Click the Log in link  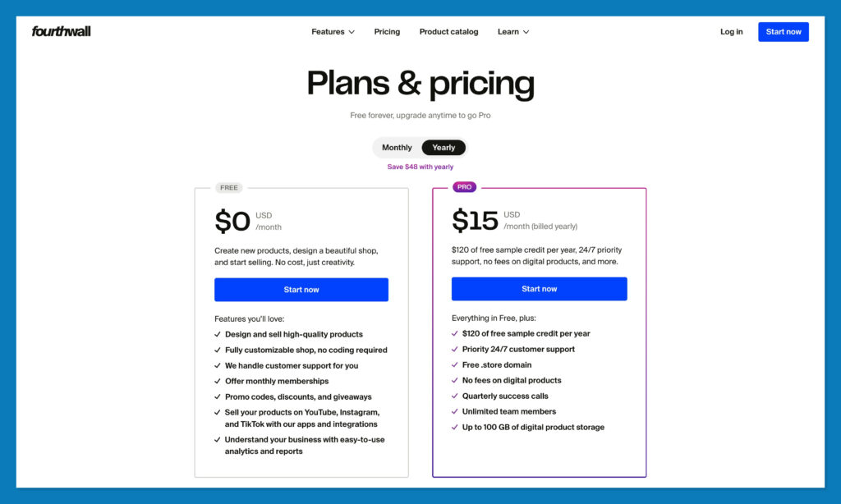(x=731, y=31)
